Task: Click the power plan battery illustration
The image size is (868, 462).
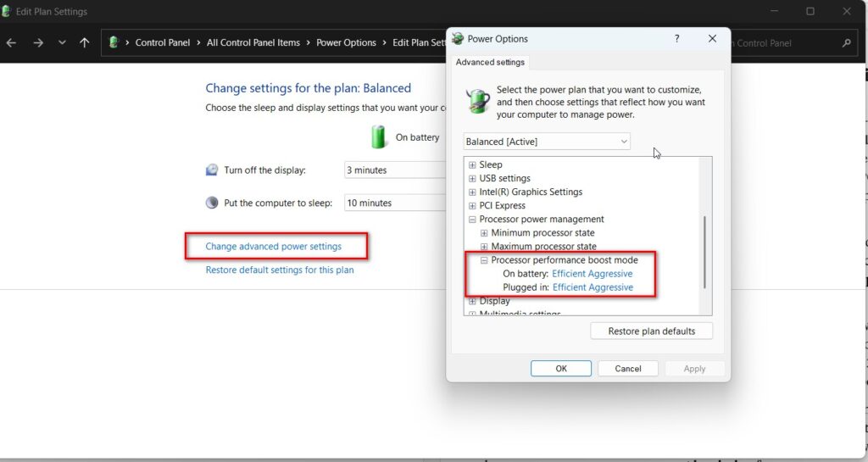Action: pyautogui.click(x=477, y=101)
